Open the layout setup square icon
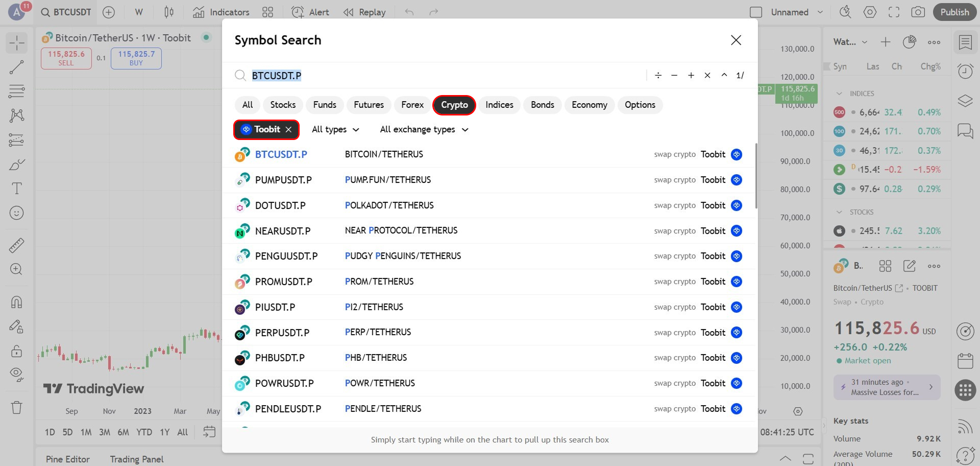Screen dimensions: 980x466 [x=756, y=12]
